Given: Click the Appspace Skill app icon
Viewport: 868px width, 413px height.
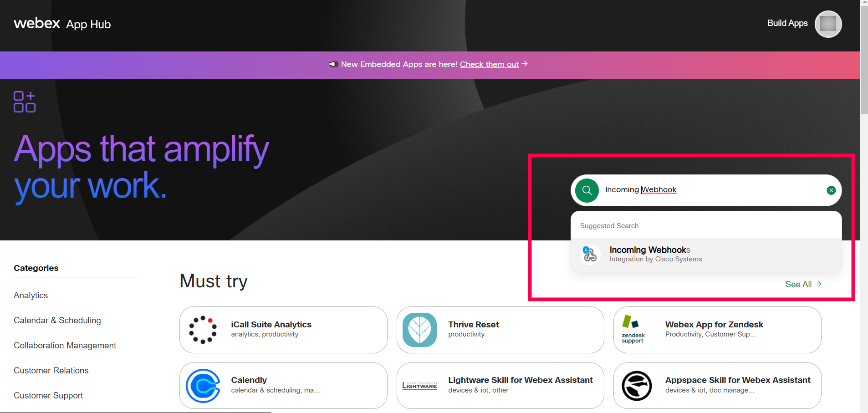Looking at the screenshot, I should [x=636, y=385].
